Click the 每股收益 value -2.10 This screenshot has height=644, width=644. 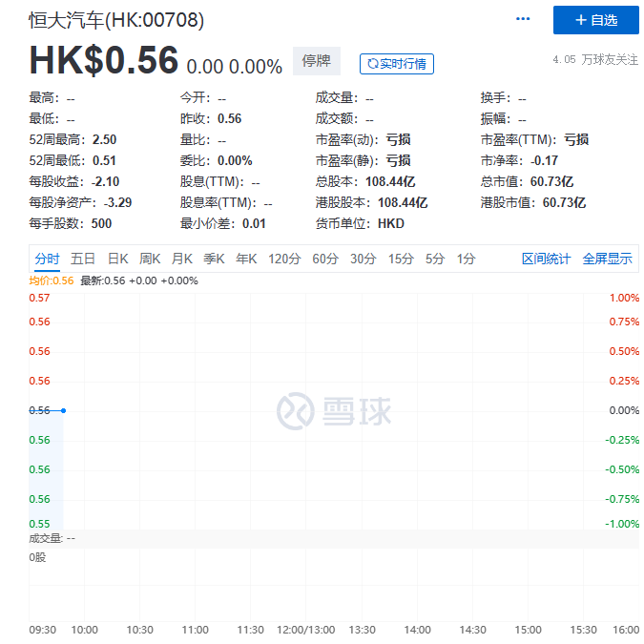(x=105, y=181)
